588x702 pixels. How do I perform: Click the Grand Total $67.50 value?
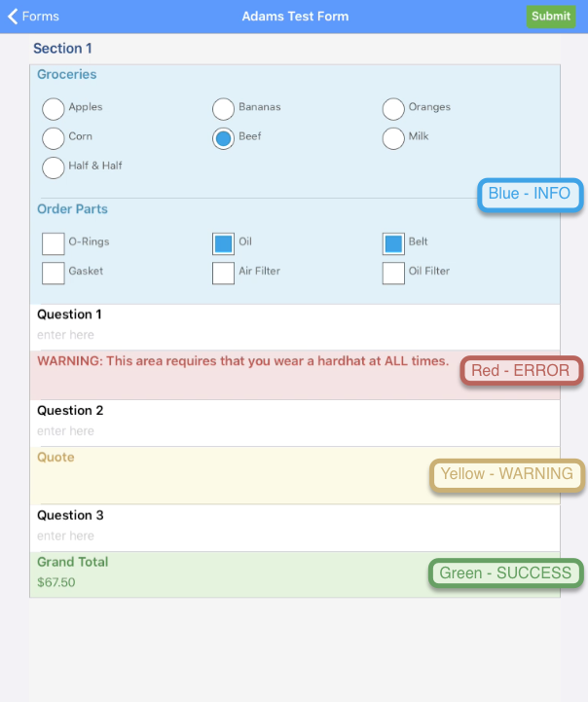tap(56, 583)
